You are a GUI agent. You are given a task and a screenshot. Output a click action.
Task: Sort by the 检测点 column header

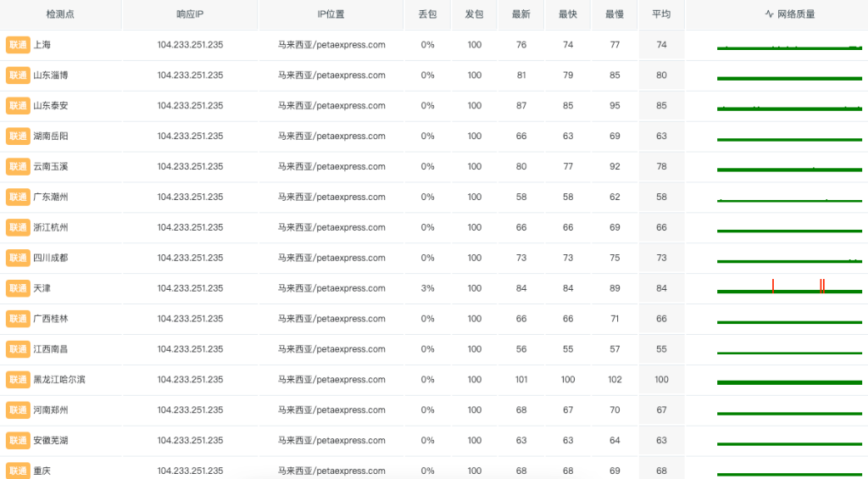click(59, 14)
